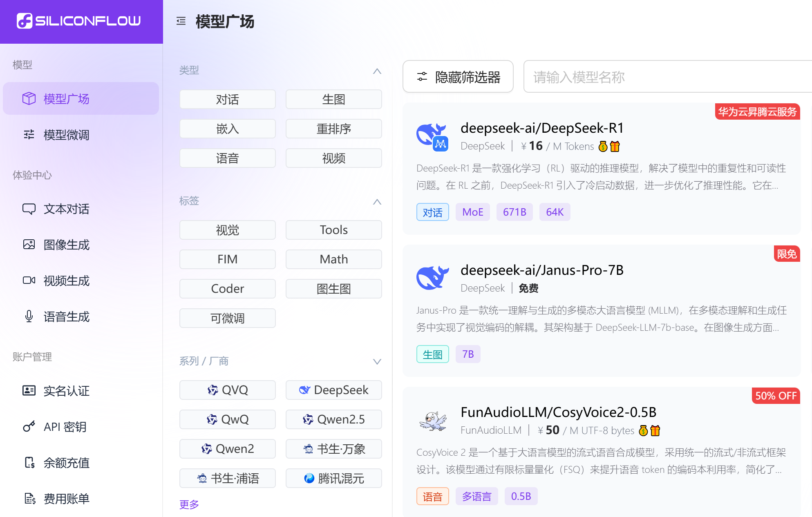Filter by 腾讯混元 series
The image size is (812, 517).
[x=334, y=478]
